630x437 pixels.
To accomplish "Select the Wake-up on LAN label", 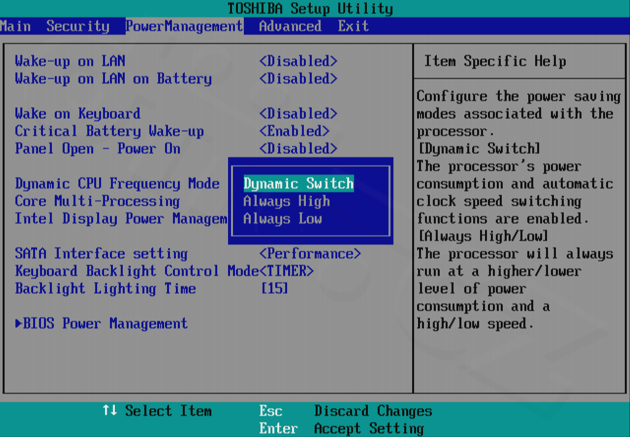I will click(x=70, y=61).
